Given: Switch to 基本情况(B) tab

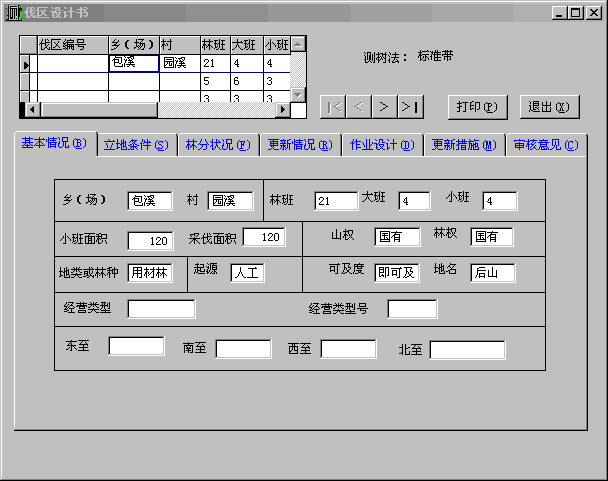Looking at the screenshot, I should (x=55, y=143).
